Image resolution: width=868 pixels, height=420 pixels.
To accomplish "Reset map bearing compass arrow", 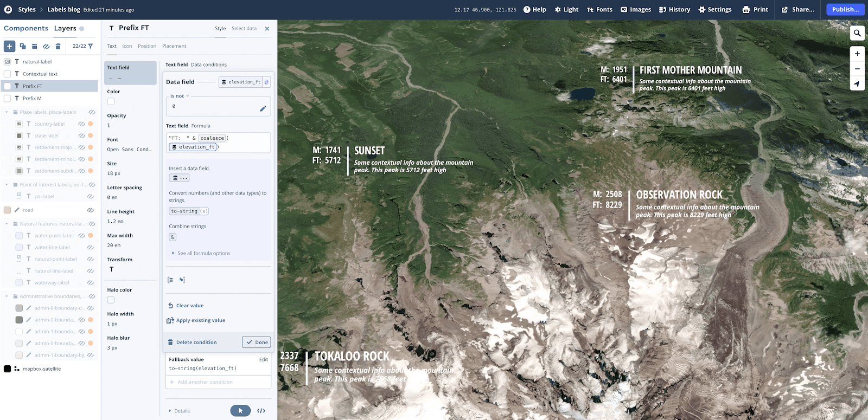I will coord(857,83).
